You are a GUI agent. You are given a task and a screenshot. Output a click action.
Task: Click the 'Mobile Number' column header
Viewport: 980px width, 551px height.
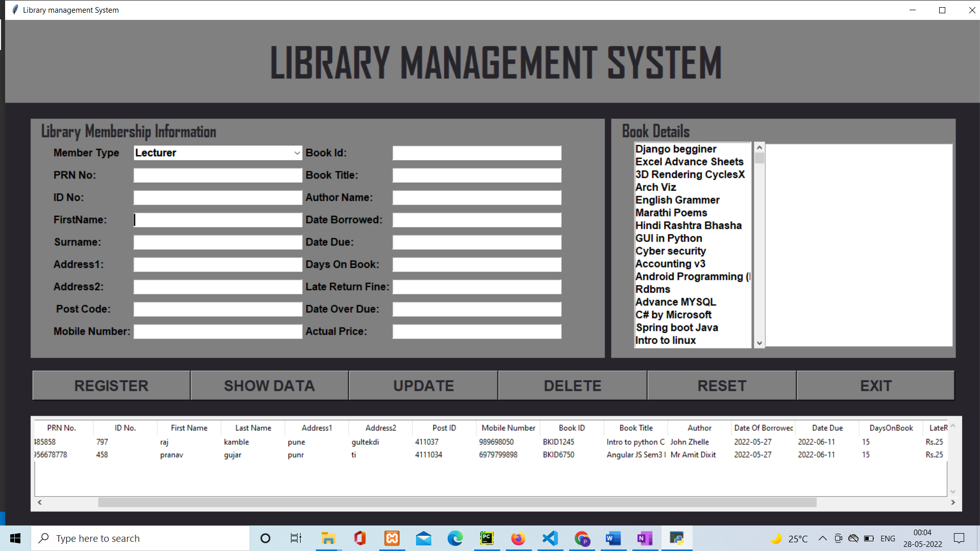point(508,428)
